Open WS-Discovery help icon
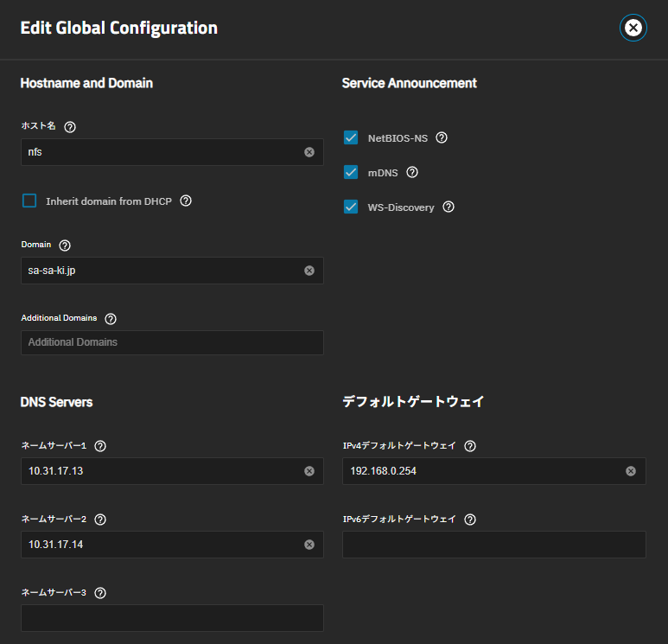 (449, 207)
